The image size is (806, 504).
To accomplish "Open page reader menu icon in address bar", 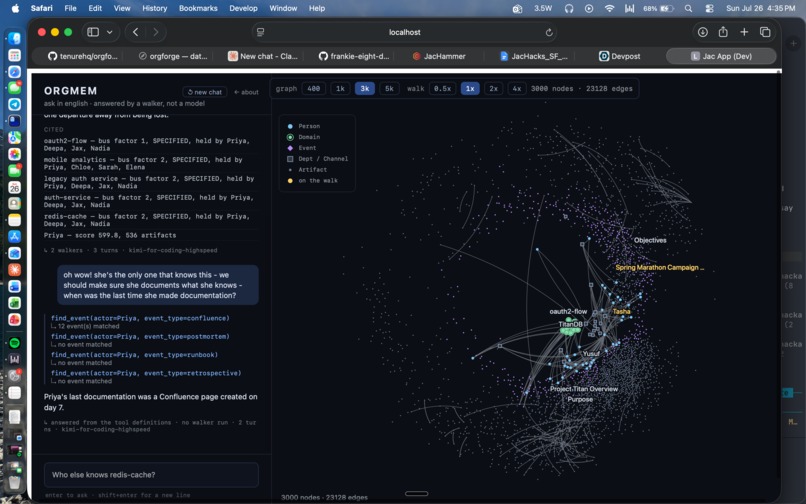I will coord(261,32).
